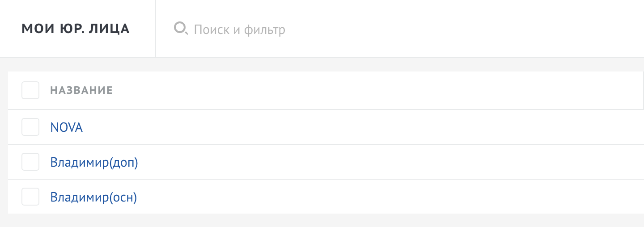Open the Владимир(доп) entity link

(x=94, y=162)
